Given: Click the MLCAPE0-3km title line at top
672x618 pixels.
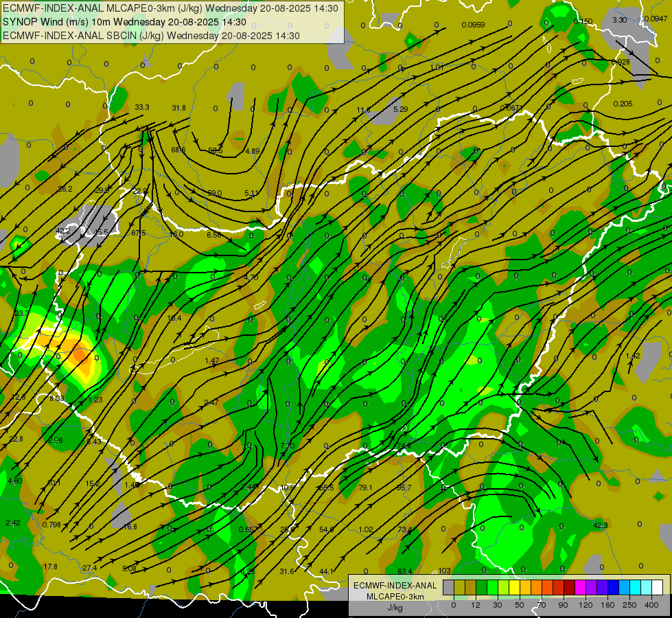Looking at the screenshot, I should point(170,8).
